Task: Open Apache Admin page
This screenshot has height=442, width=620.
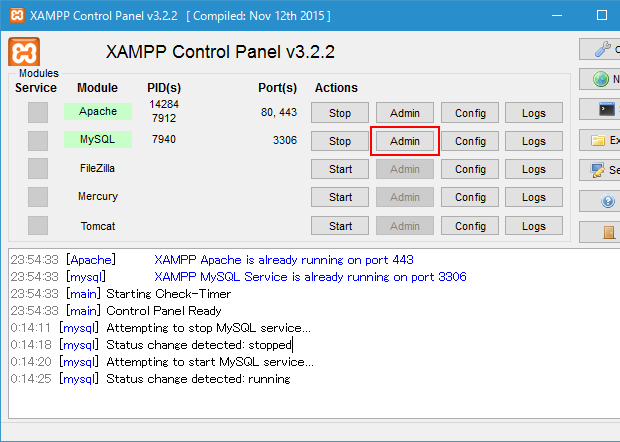Action: pyautogui.click(x=405, y=113)
